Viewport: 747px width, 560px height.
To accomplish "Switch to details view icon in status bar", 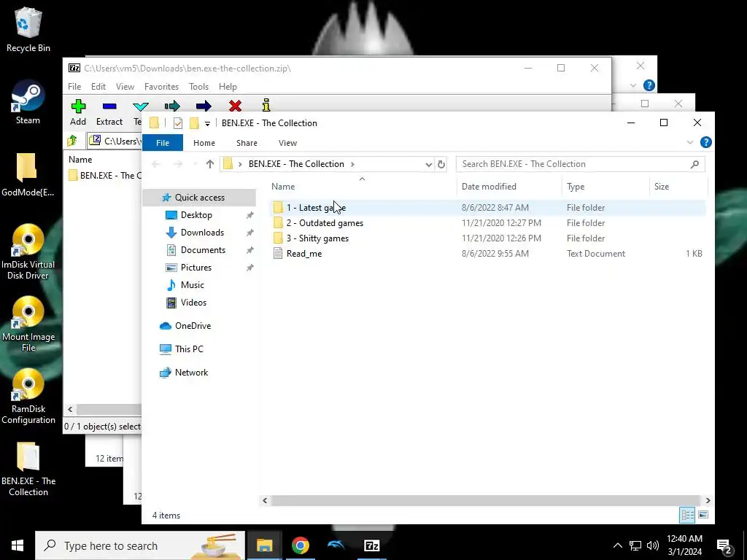I will tap(687, 515).
